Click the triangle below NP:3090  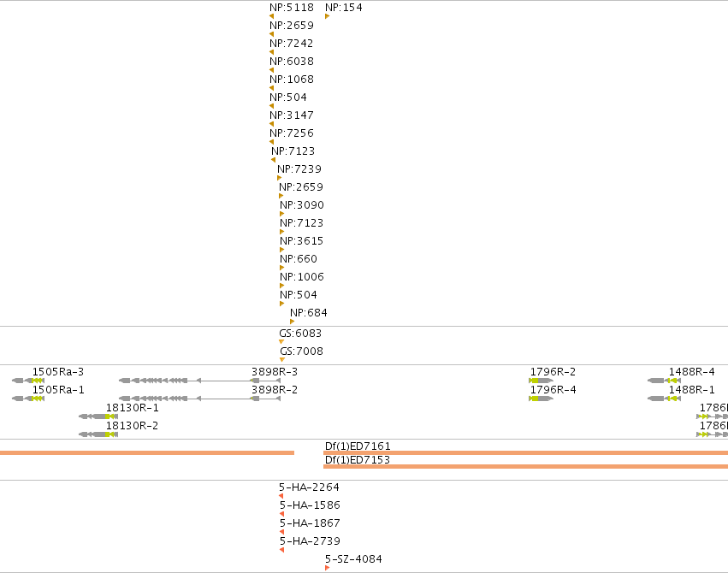point(281,214)
